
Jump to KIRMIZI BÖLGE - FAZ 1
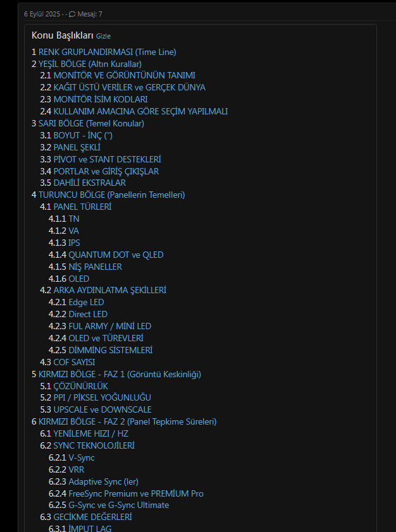click(120, 374)
